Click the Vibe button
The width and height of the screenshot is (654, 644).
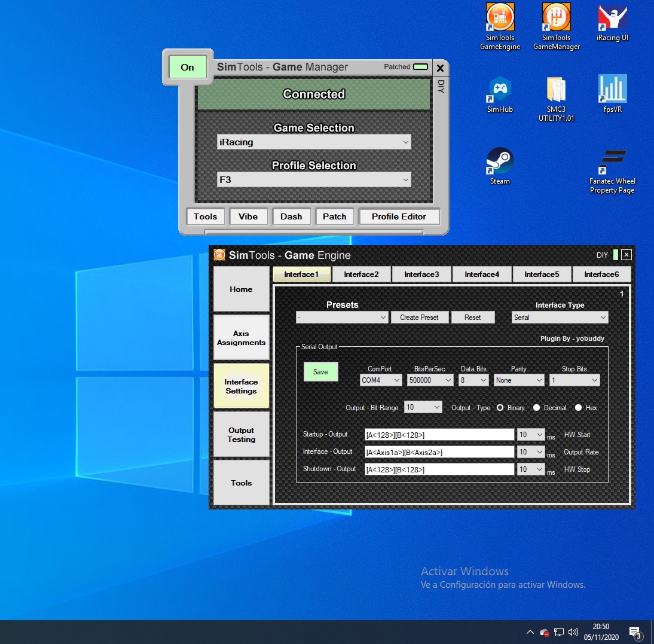[248, 216]
